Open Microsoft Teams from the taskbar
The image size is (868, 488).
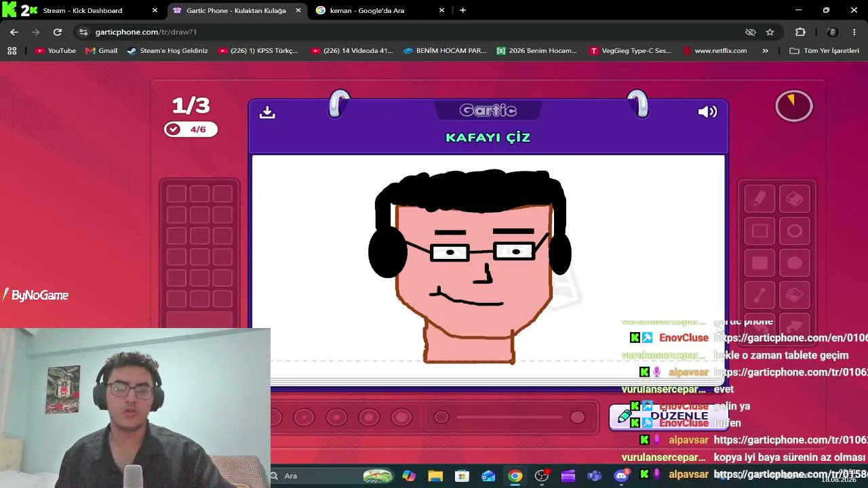tap(595, 476)
